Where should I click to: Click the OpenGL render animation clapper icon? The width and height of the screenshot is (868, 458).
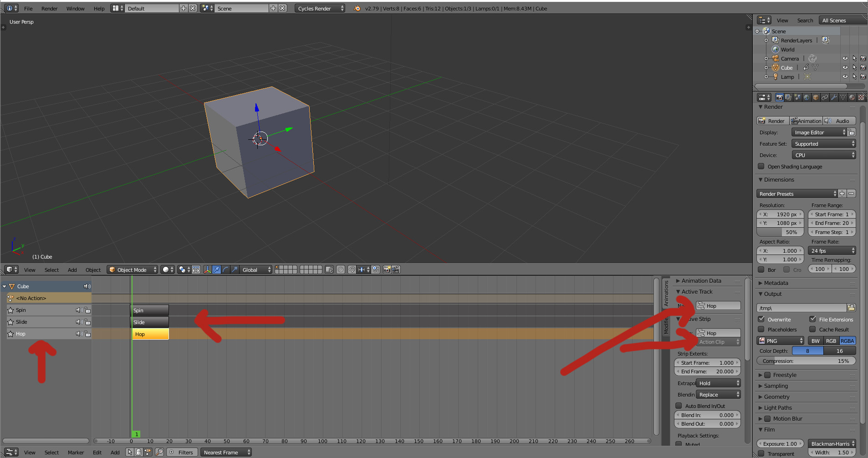coord(396,270)
